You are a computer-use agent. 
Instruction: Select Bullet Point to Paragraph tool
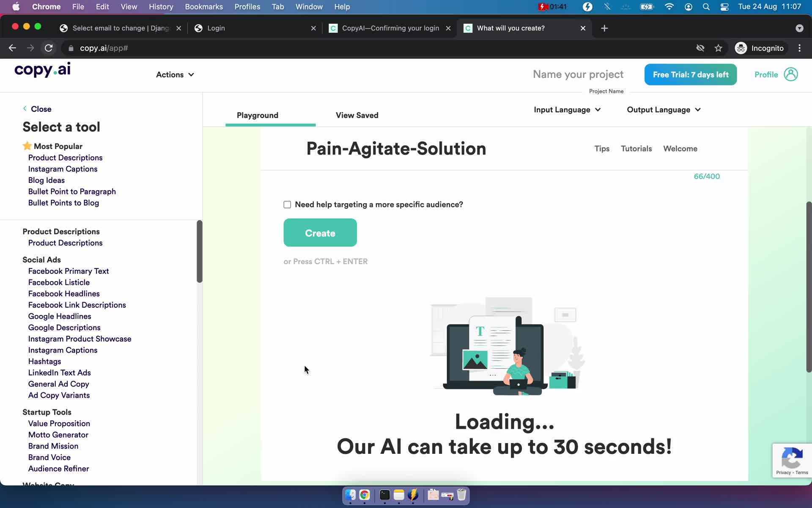pyautogui.click(x=72, y=192)
